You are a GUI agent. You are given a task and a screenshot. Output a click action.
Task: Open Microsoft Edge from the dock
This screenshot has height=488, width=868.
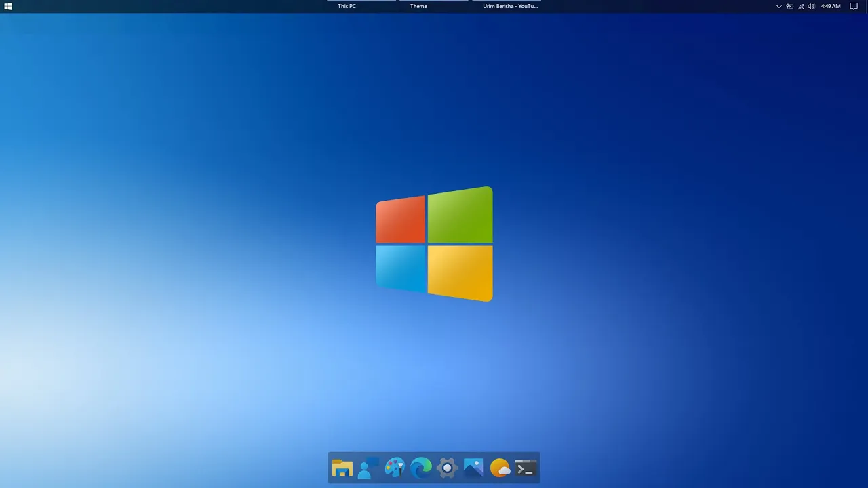pos(421,468)
